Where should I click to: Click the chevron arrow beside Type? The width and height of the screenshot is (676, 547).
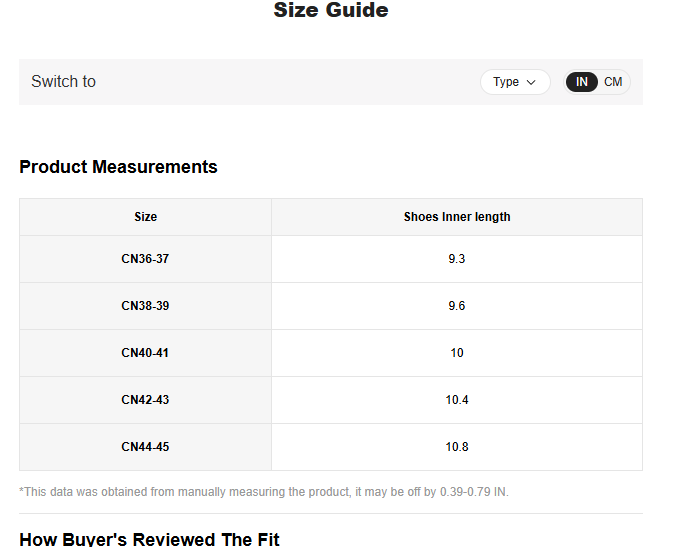531,82
